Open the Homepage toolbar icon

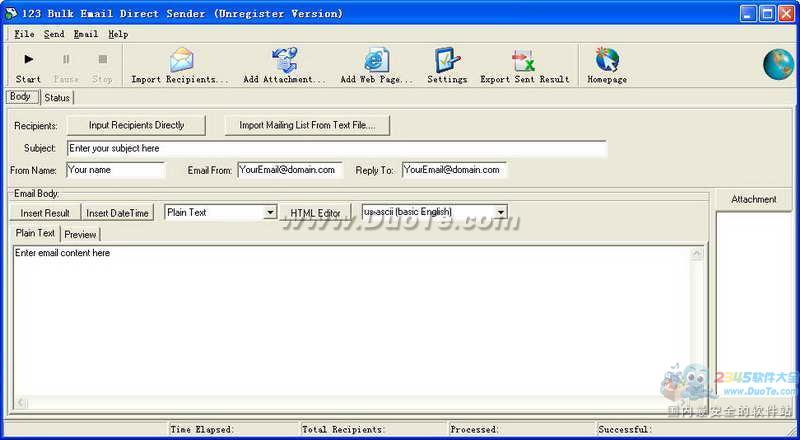point(607,61)
